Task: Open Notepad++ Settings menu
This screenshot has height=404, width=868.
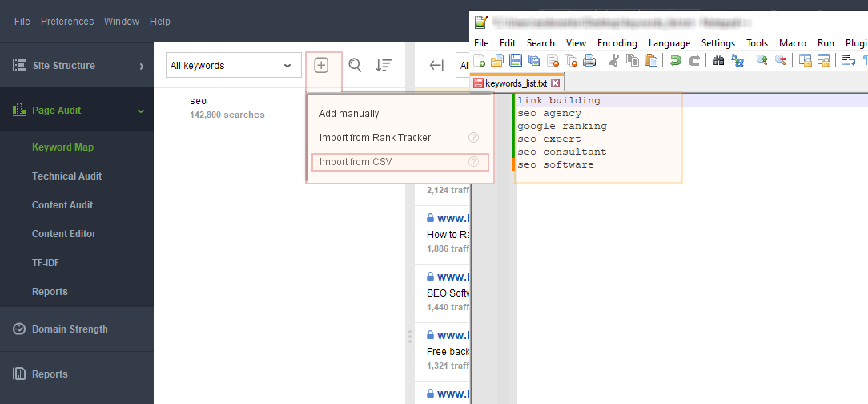Action: point(718,43)
